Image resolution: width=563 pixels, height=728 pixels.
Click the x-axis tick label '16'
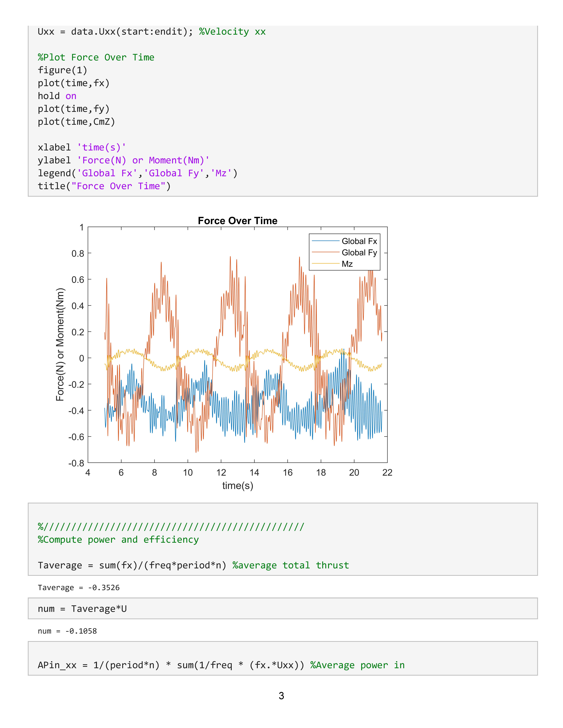pos(287,472)
